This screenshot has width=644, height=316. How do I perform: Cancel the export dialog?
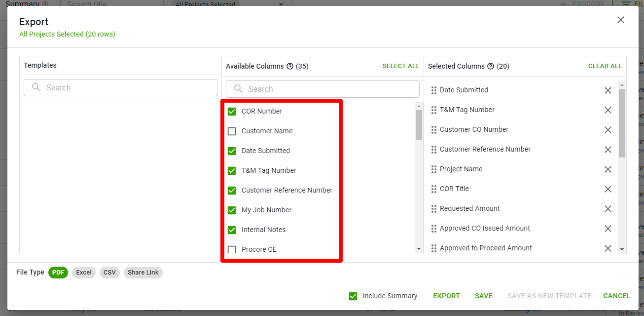coord(616,296)
